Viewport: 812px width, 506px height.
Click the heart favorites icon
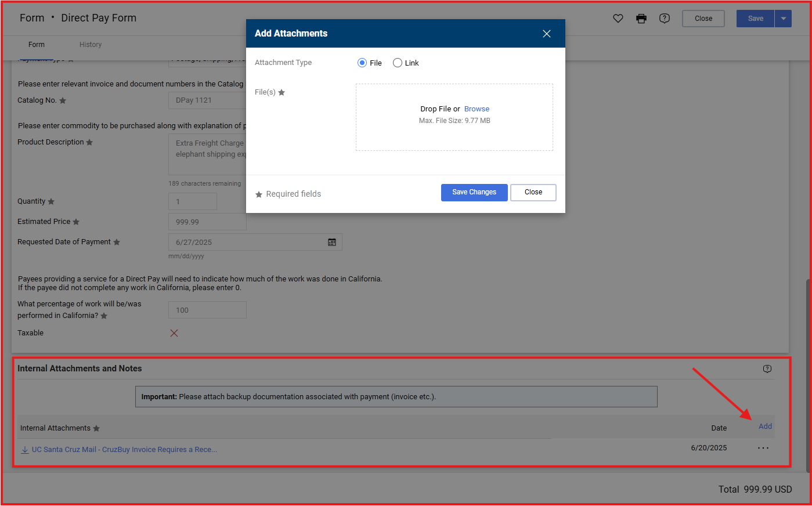618,19
